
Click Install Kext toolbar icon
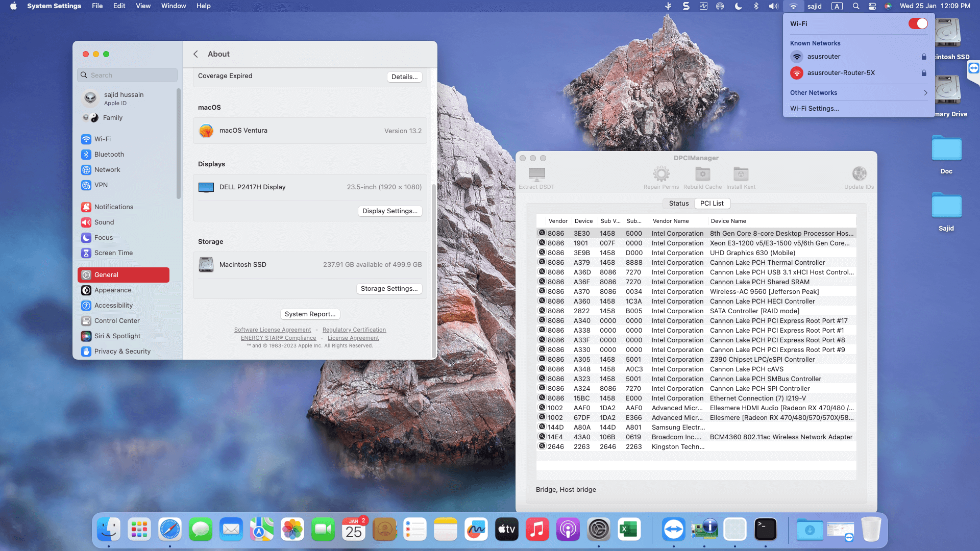741,174
